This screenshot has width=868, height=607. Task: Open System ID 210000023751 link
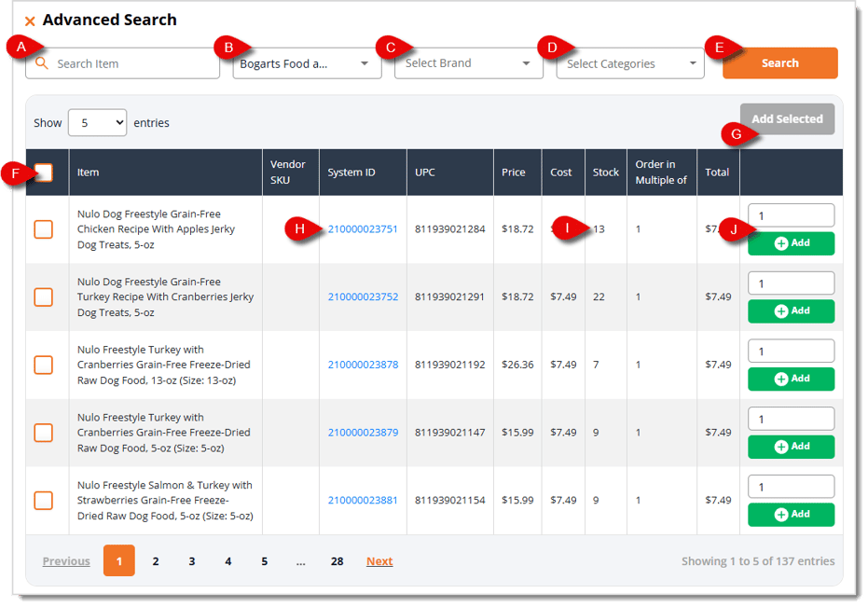pos(363,228)
